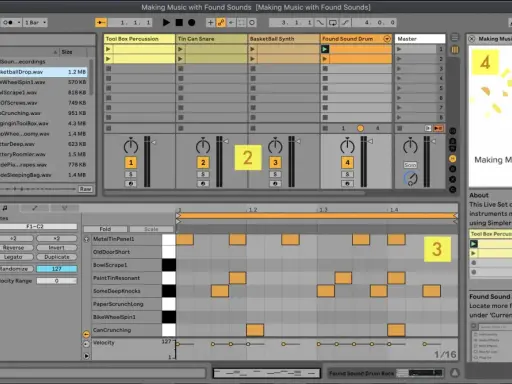Click the Tool Box Percussion pan knob
The width and height of the screenshot is (512, 384).
point(131,146)
